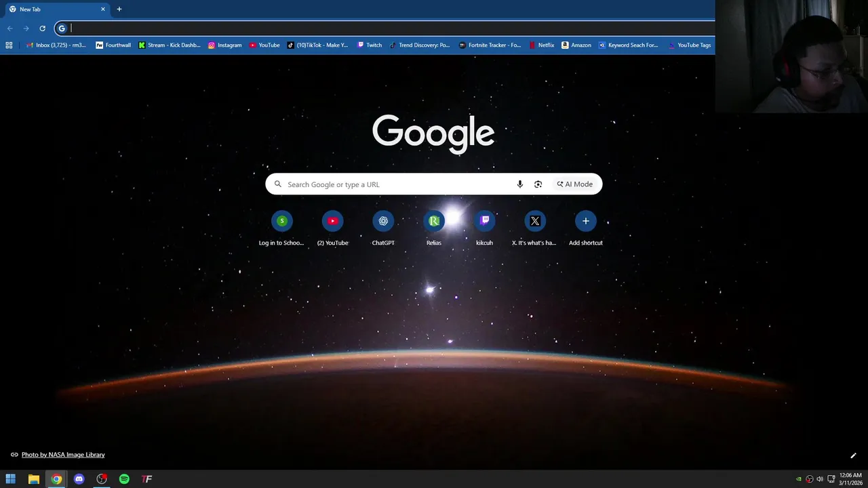
Task: Open the YouTube Tags bookmark
Action: (x=690, y=45)
